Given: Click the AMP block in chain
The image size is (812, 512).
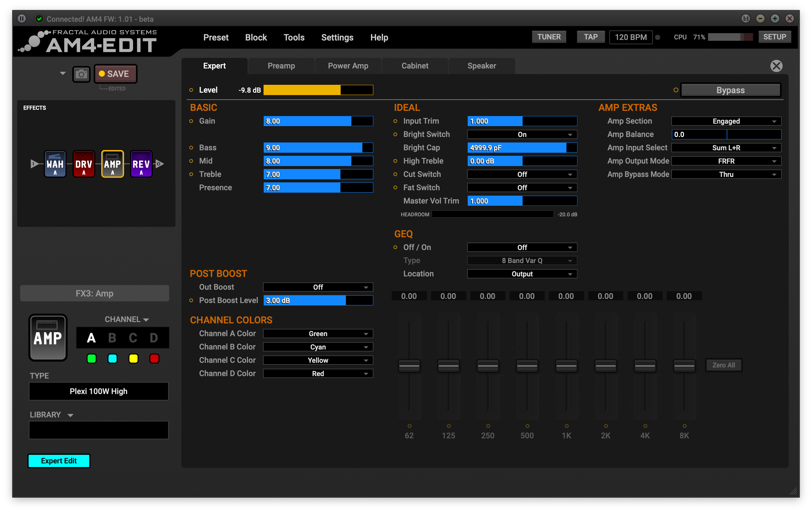Looking at the screenshot, I should click(112, 164).
